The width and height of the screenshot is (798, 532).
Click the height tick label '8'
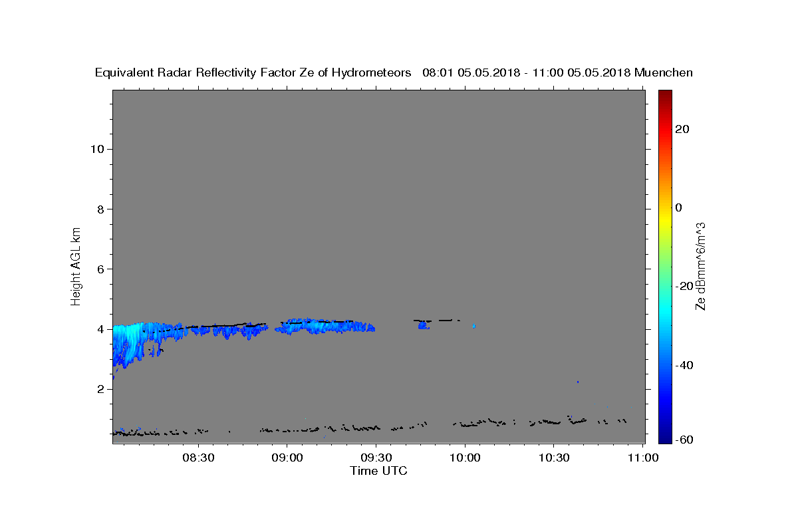100,209
